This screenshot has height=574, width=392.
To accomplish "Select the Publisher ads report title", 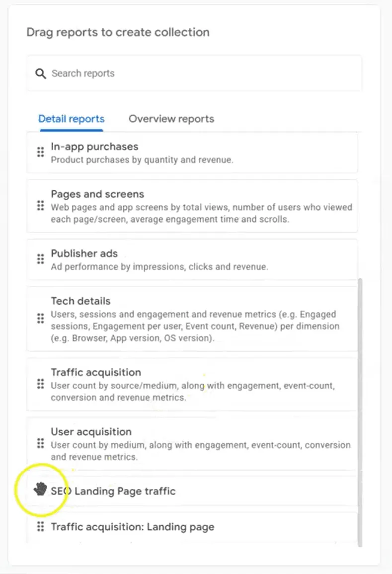I will click(84, 253).
